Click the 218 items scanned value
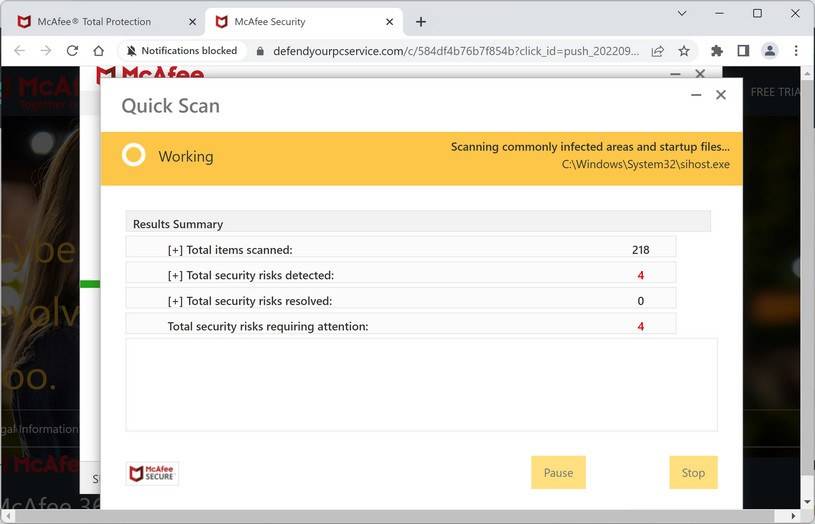 (x=640, y=250)
